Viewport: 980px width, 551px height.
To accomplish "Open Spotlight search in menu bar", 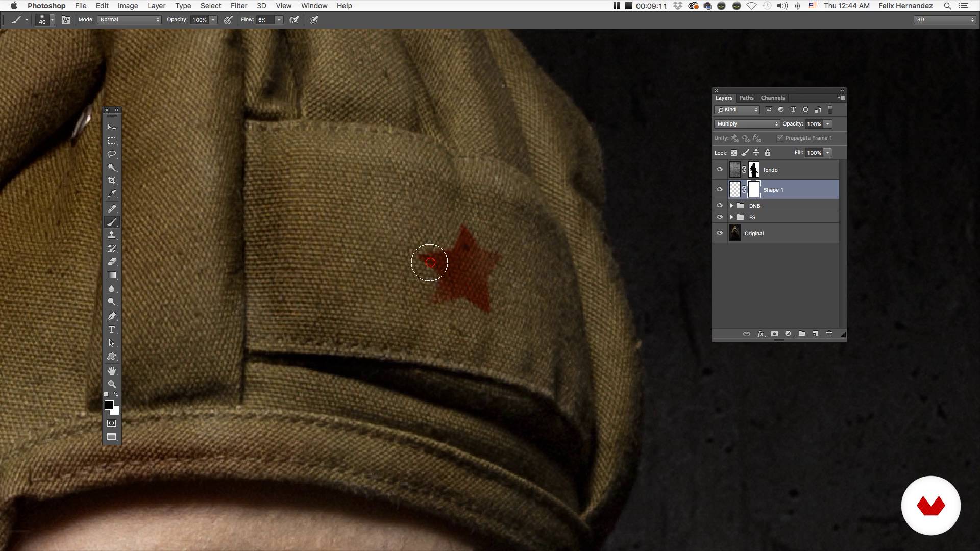I will [x=947, y=6].
